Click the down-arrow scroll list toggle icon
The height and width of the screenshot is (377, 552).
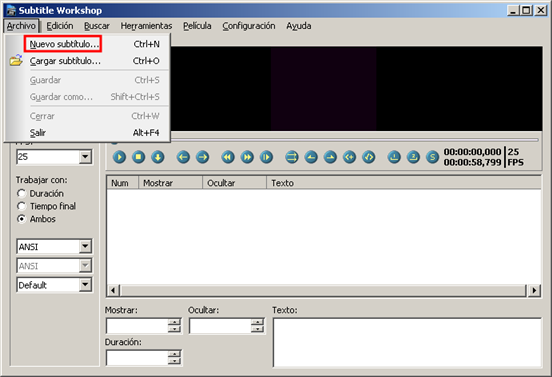158,157
